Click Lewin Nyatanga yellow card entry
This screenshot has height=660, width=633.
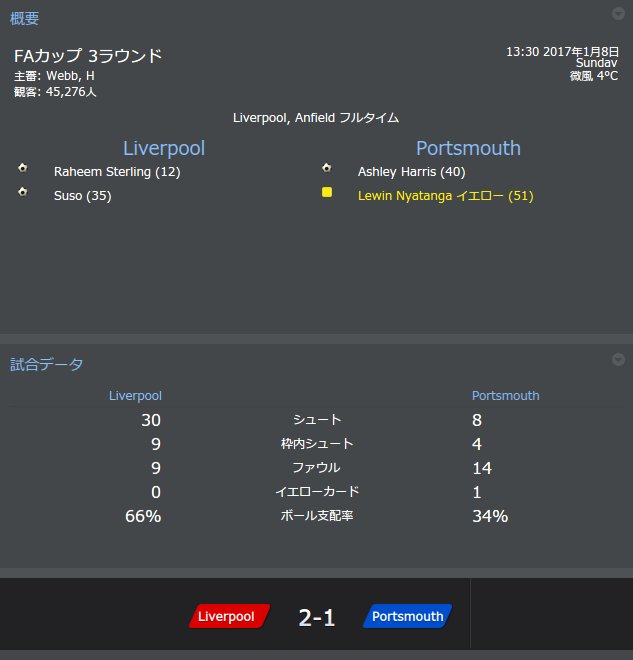pyautogui.click(x=446, y=196)
